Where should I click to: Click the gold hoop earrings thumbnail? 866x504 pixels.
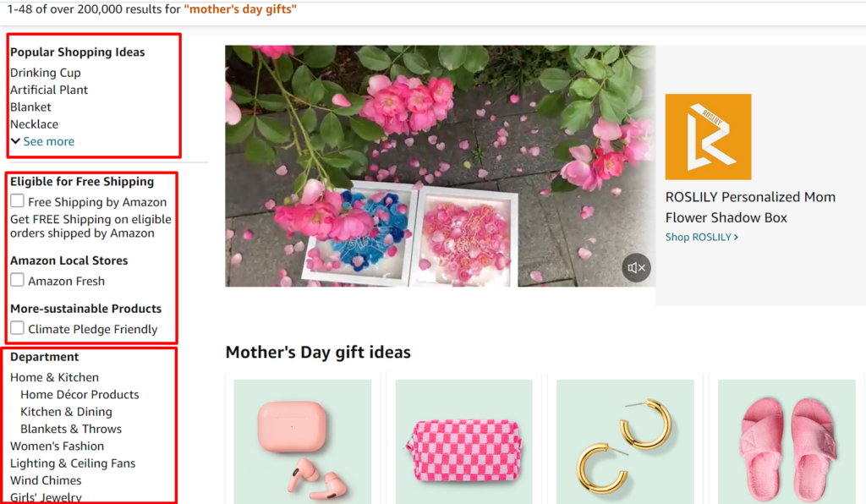click(x=625, y=441)
